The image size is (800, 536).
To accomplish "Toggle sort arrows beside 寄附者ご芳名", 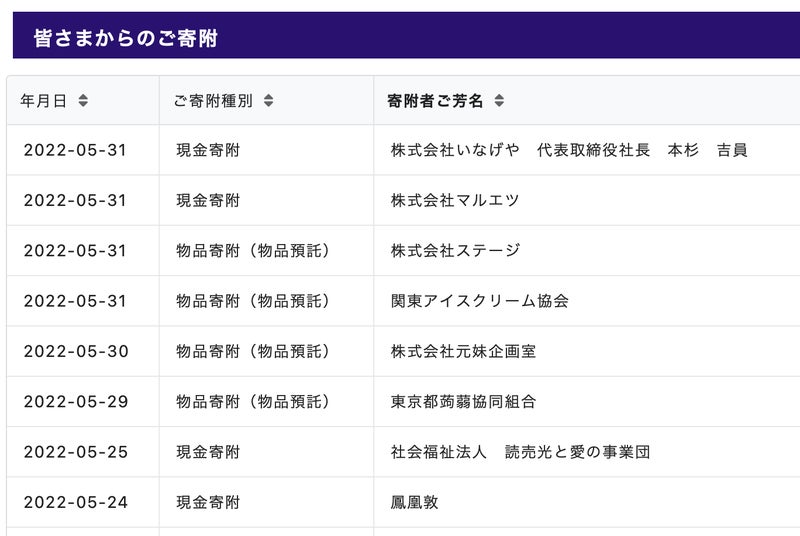I will [x=499, y=100].
